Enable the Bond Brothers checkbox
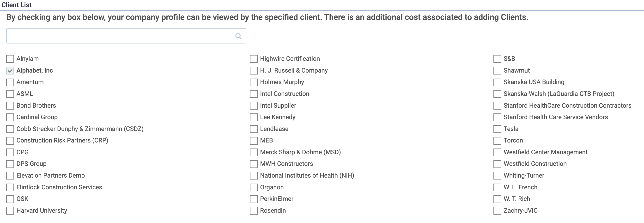 click(x=10, y=106)
